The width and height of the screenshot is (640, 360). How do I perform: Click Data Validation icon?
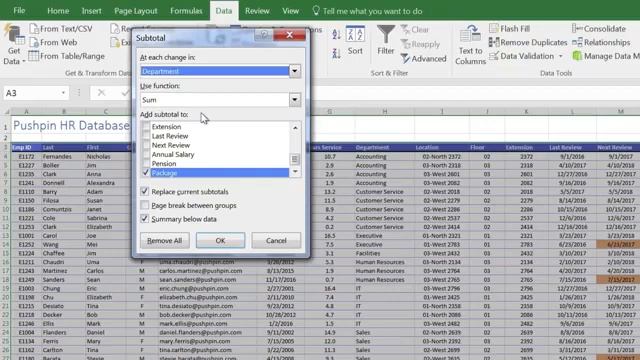494,56
